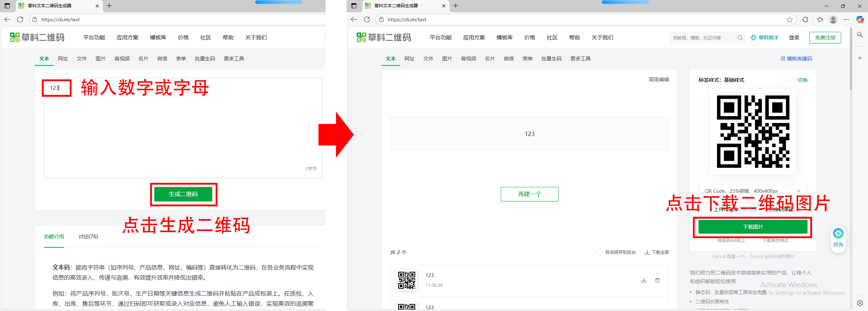View site info lock icon in left window
This screenshot has height=311, width=868.
(x=35, y=20)
